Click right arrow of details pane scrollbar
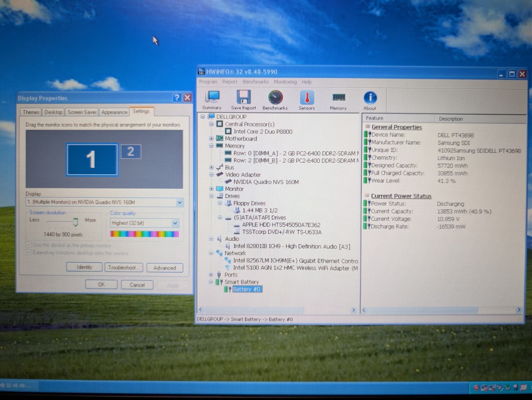The image size is (532, 400). (x=519, y=310)
